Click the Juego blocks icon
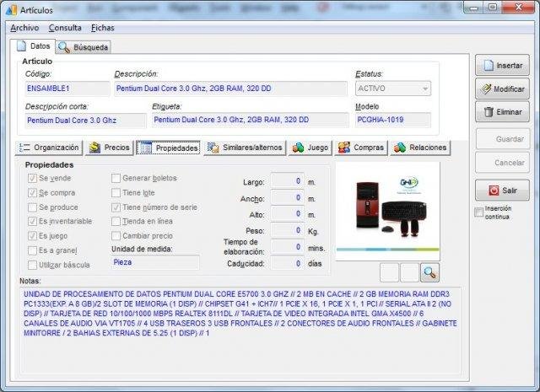This screenshot has width=540, height=392. click(x=298, y=148)
